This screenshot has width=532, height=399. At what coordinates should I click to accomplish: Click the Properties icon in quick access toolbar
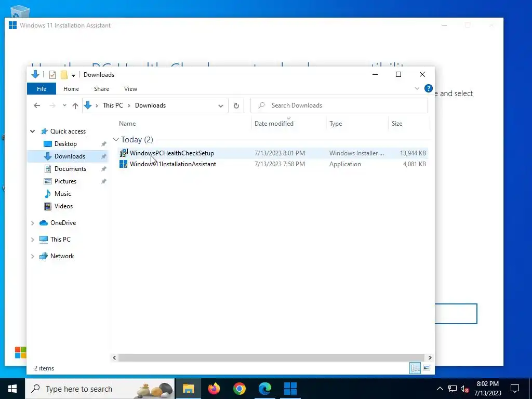click(x=52, y=75)
